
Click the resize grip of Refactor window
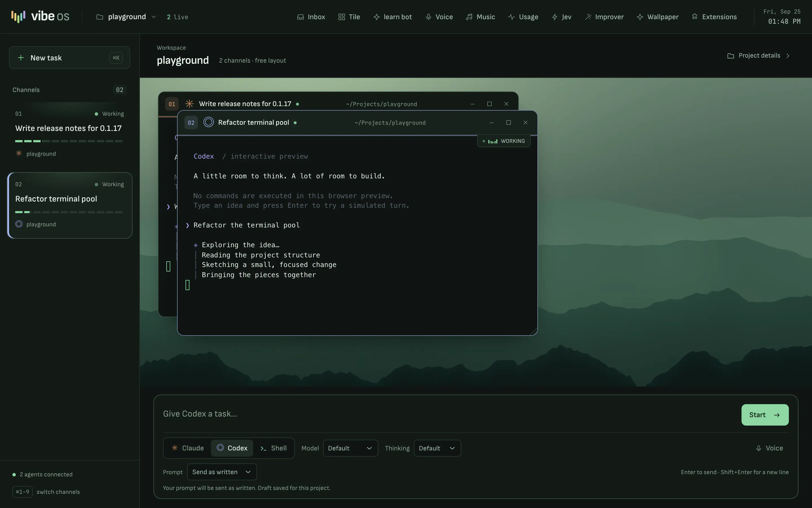click(x=533, y=331)
